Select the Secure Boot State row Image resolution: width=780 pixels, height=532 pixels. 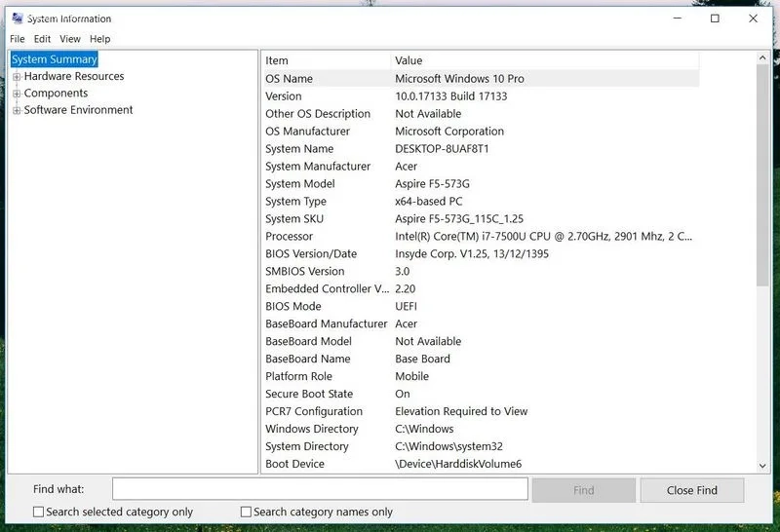(481, 394)
